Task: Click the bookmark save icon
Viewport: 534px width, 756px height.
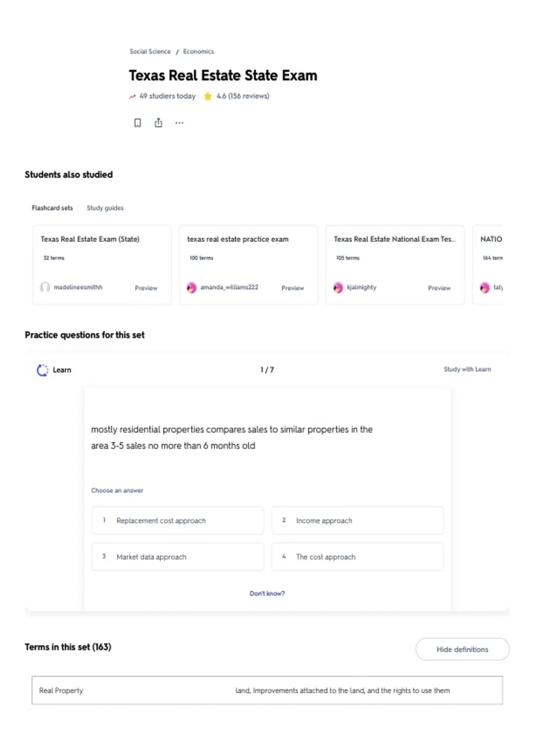Action: point(138,123)
